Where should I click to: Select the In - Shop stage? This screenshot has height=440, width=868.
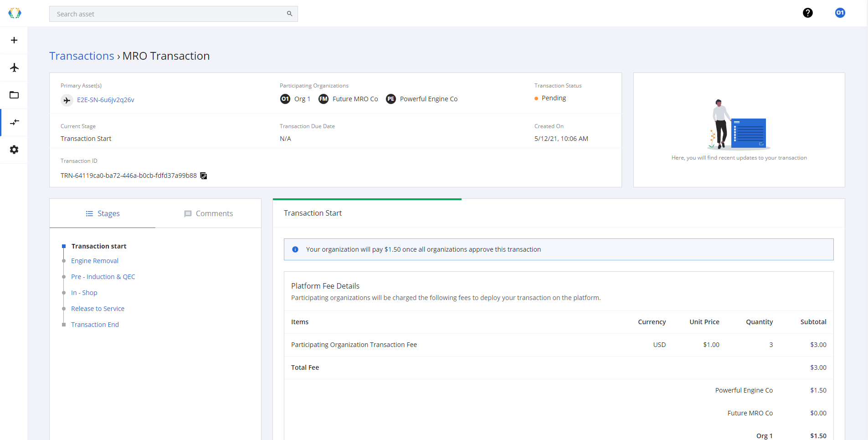click(84, 293)
